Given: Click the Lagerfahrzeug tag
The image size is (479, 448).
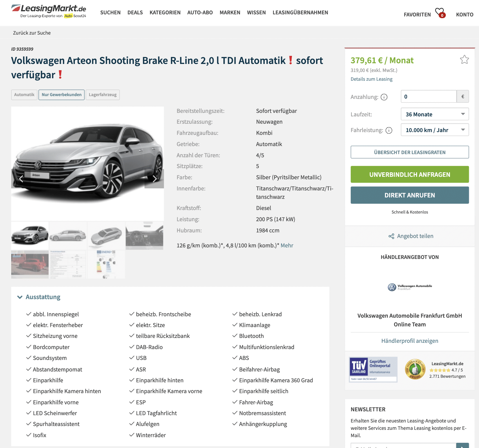Looking at the screenshot, I should click(x=103, y=95).
